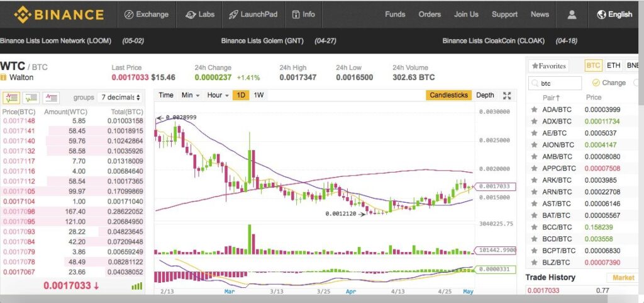This screenshot has height=303, width=644.
Task: Open the groups decimals dropdown
Action: coord(121,98)
